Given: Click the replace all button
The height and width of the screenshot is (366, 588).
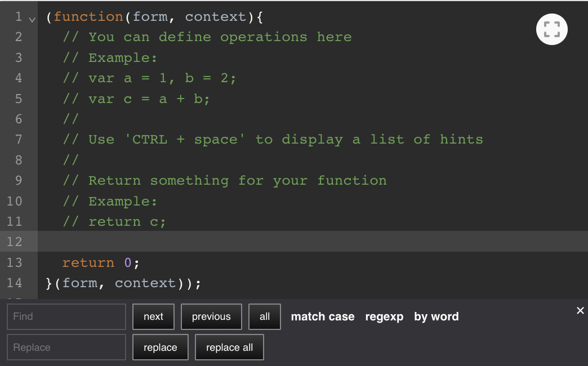Looking at the screenshot, I should (229, 347).
